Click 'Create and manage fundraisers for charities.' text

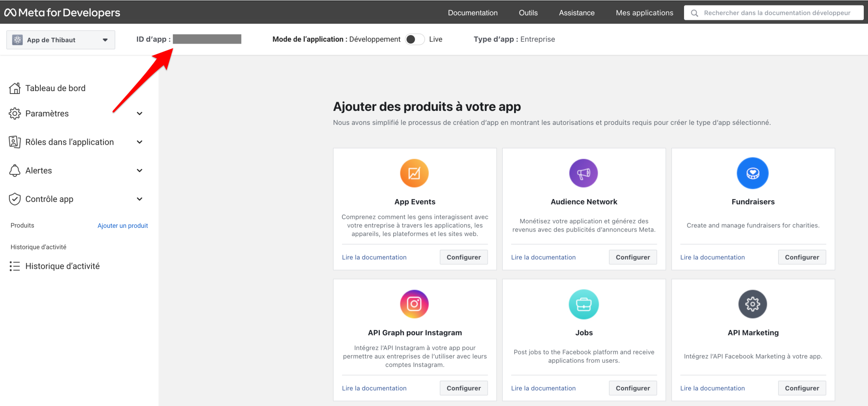(753, 226)
